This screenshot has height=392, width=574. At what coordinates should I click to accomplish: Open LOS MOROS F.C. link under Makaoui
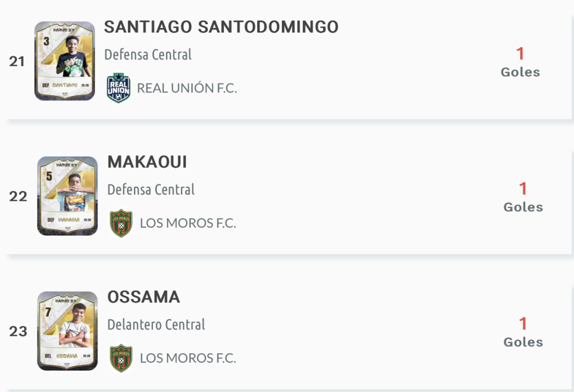pyautogui.click(x=188, y=223)
